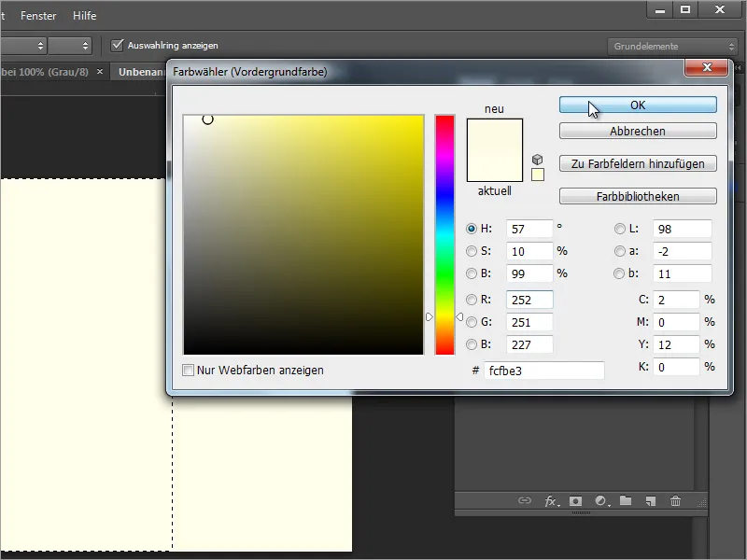Open Farbbibliotheken

point(638,196)
